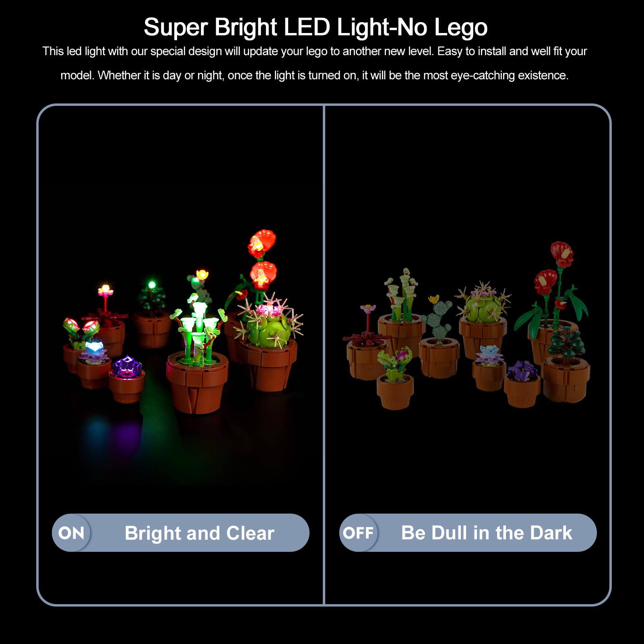Click the ON toggle badge
This screenshot has width=644, height=644.
click(x=71, y=533)
